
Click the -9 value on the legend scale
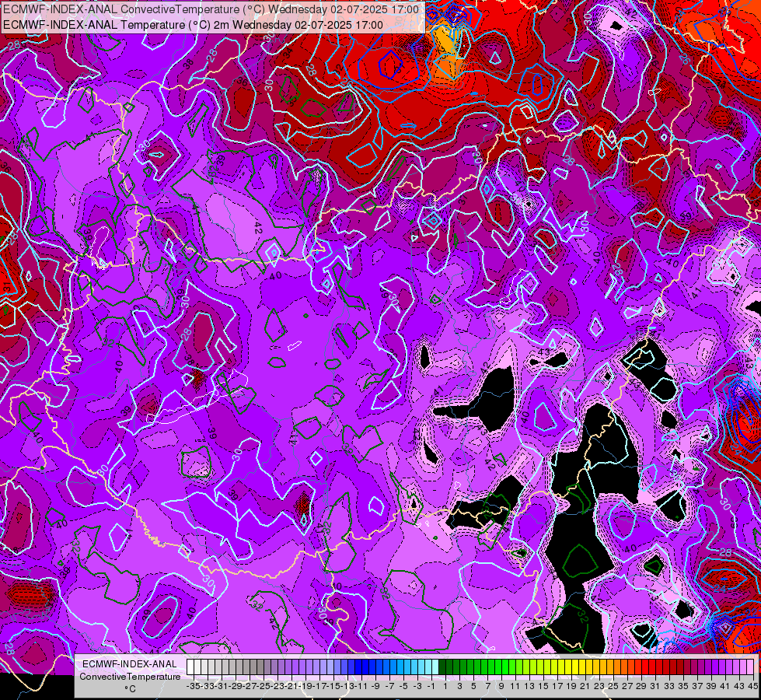tap(375, 686)
